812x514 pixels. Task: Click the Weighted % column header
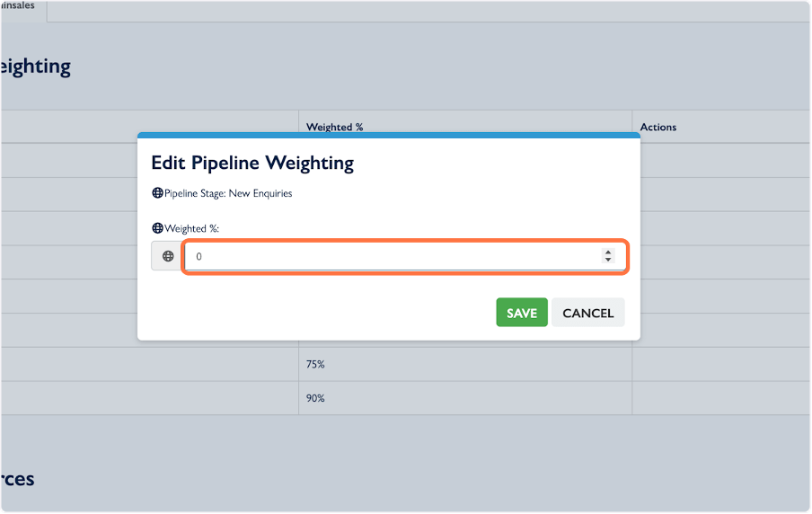334,127
